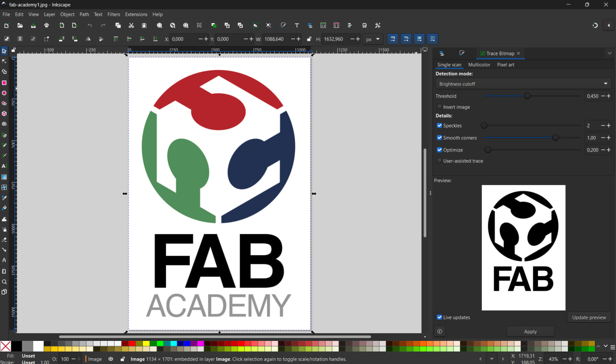
Task: Open the Path menu
Action: point(84,14)
